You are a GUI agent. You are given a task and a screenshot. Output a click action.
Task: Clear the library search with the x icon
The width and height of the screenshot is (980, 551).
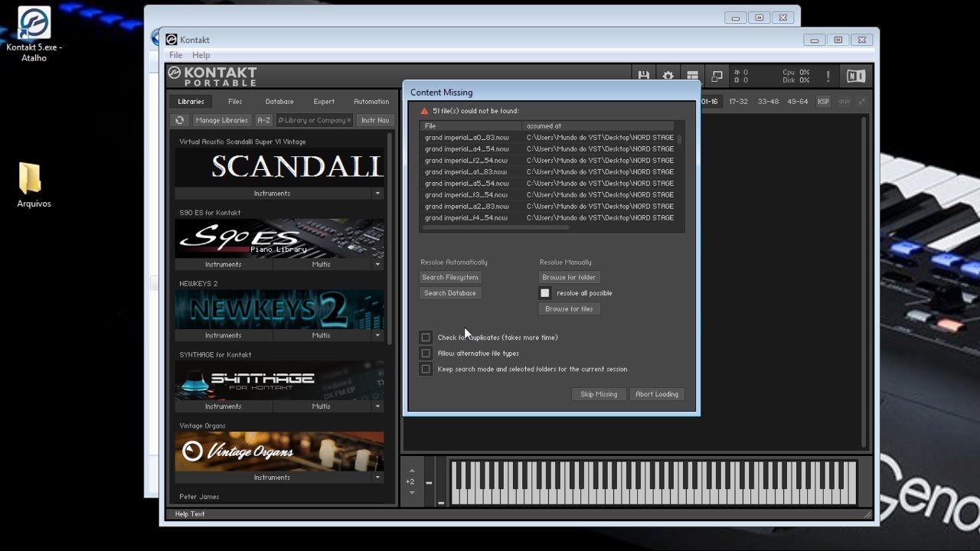[x=349, y=120]
